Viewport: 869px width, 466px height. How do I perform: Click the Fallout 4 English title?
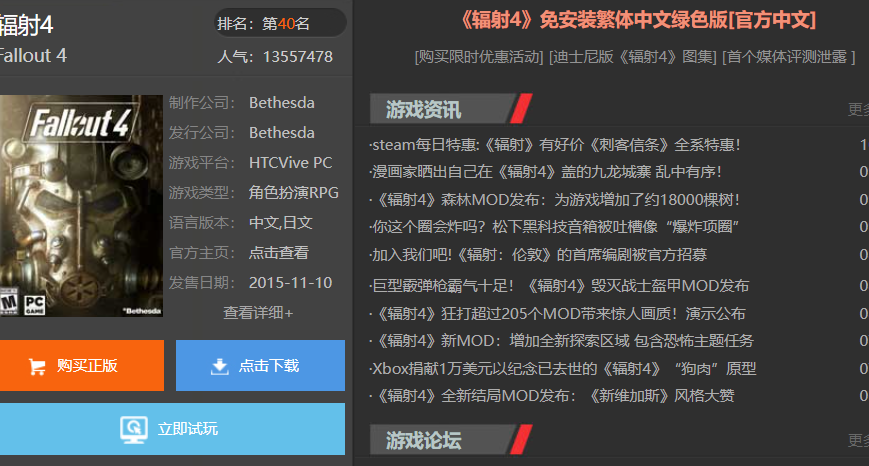tap(33, 55)
